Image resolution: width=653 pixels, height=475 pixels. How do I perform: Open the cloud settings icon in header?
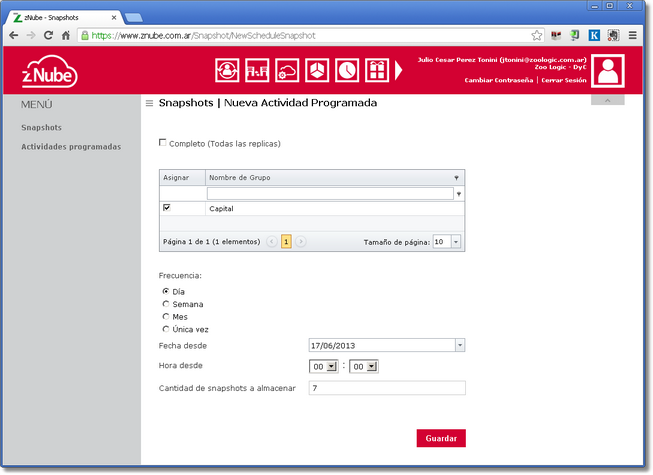coord(287,70)
